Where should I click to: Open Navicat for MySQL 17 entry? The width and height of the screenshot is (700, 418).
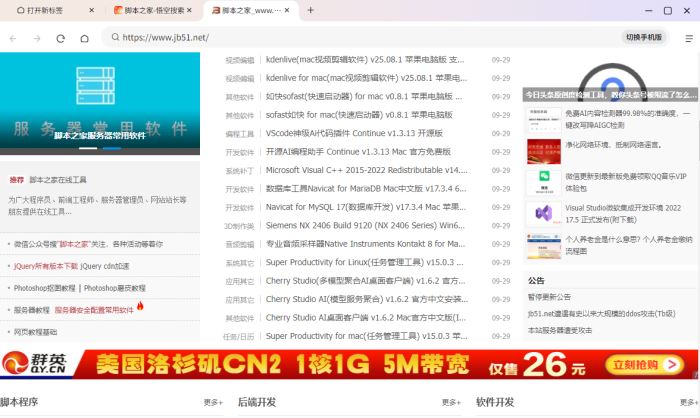tap(366, 207)
